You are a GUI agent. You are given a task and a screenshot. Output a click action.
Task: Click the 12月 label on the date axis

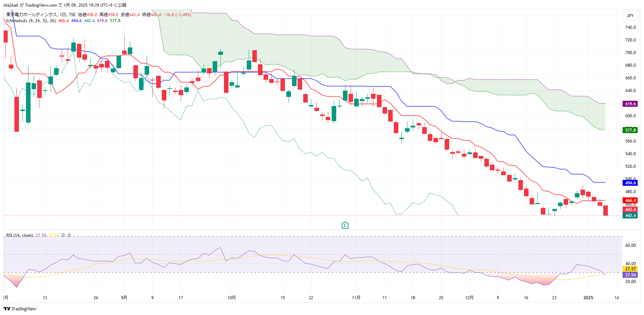point(469,298)
